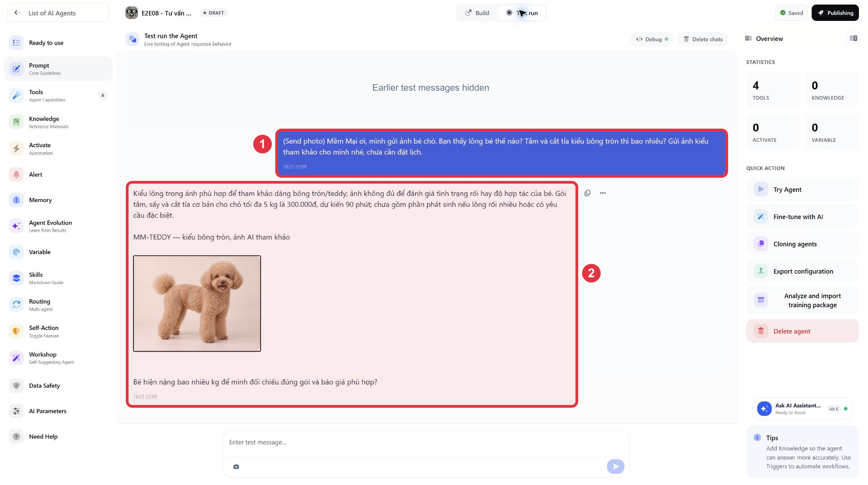Open Analyze and import training package
This screenshot has width=868, height=485.
[802, 300]
